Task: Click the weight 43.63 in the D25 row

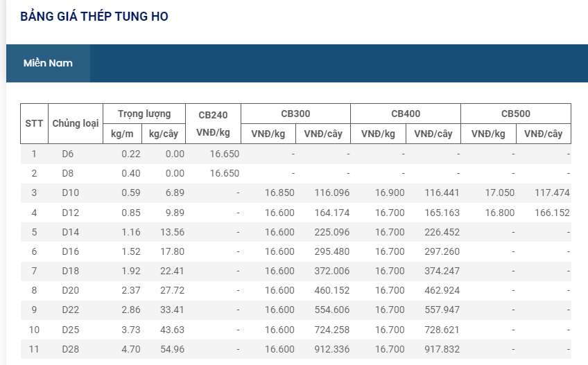Action: point(173,330)
